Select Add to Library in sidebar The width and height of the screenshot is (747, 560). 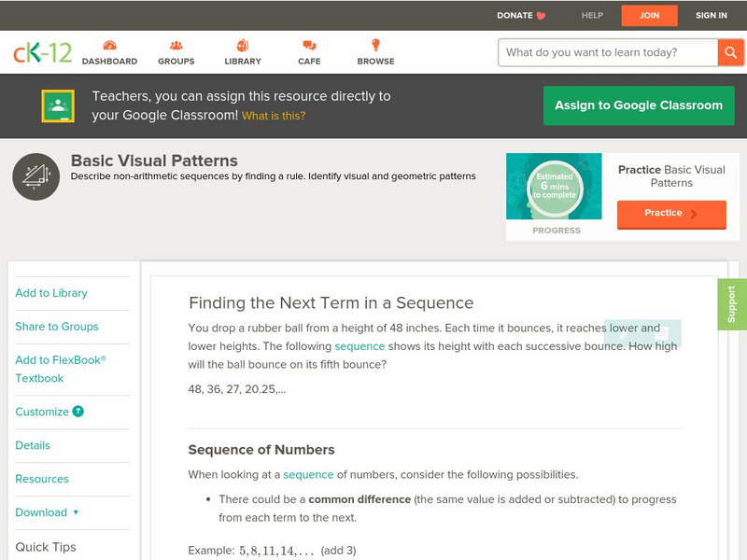click(51, 293)
